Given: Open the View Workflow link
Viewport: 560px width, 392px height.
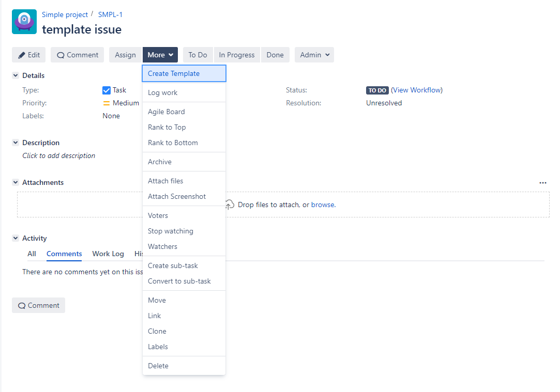Looking at the screenshot, I should coord(416,90).
